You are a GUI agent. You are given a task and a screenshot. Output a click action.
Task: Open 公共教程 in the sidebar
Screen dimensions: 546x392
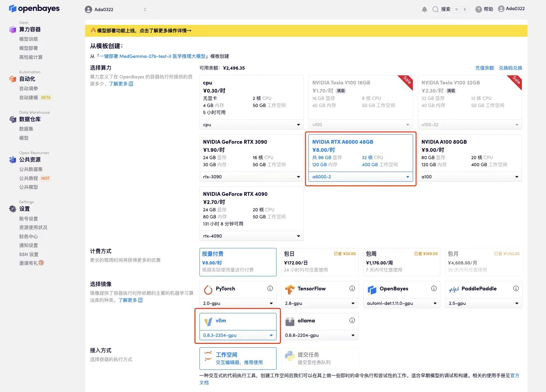(29, 178)
